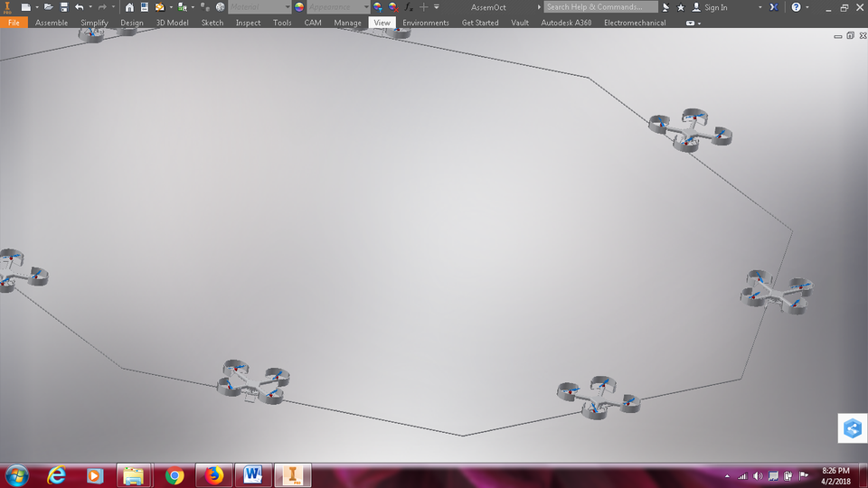868x488 pixels.
Task: Open Google Chrome from the taskbar
Action: [x=175, y=474]
